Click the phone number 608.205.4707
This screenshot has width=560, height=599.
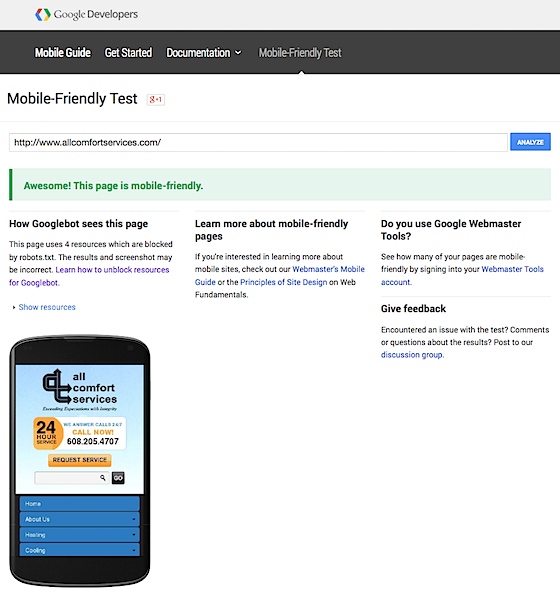(93, 441)
